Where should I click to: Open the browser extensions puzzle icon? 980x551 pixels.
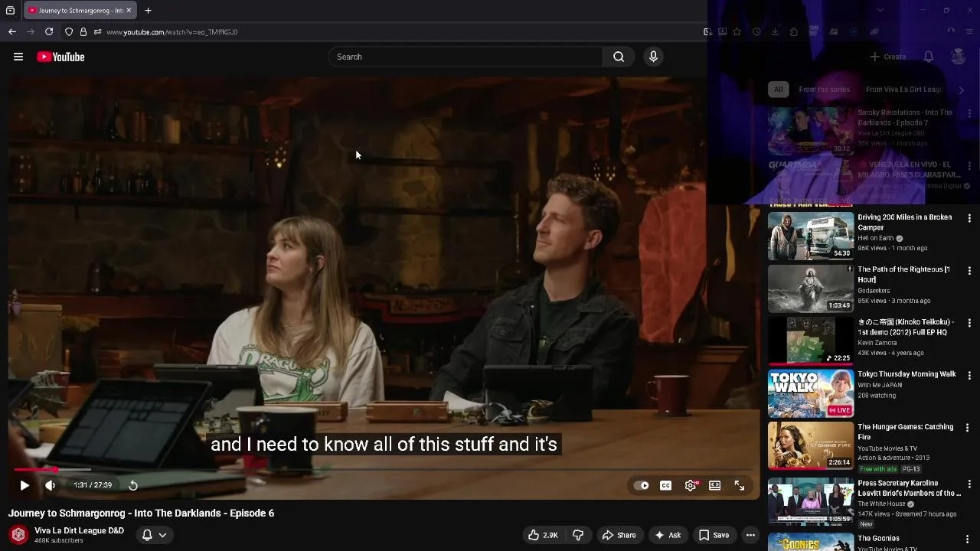point(793,31)
